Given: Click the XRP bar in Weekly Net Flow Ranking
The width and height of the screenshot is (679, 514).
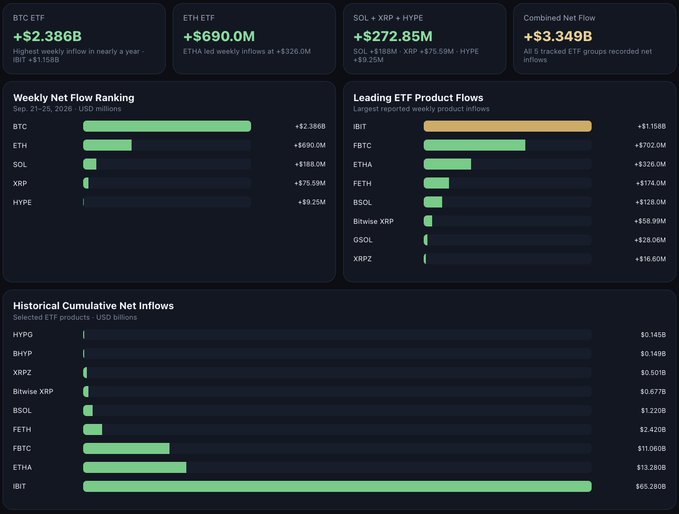Looking at the screenshot, I should click(86, 183).
